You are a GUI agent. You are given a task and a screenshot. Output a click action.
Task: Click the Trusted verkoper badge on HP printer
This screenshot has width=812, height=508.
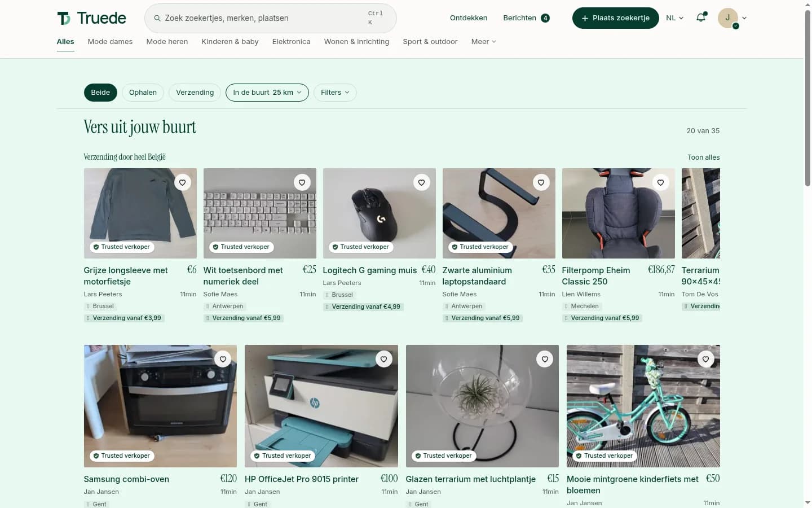(283, 456)
